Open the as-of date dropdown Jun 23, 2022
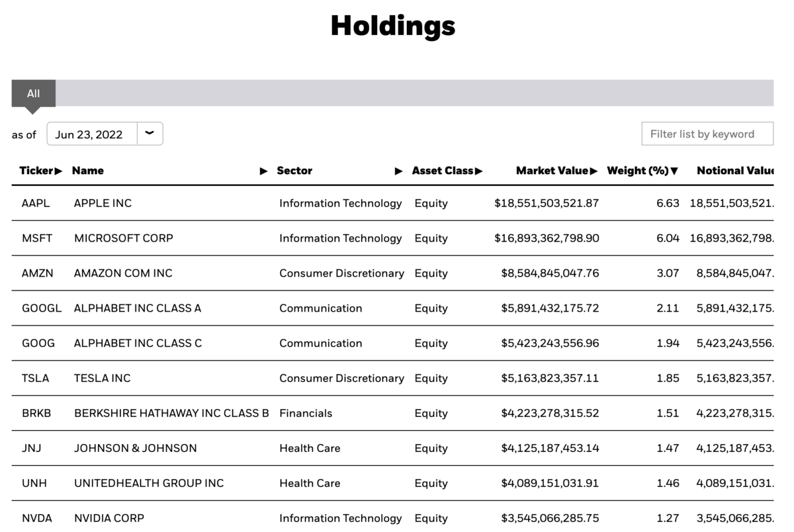This screenshot has width=794, height=532. click(105, 134)
